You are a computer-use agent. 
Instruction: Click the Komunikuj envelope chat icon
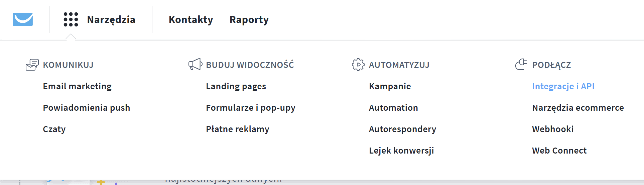(32, 65)
